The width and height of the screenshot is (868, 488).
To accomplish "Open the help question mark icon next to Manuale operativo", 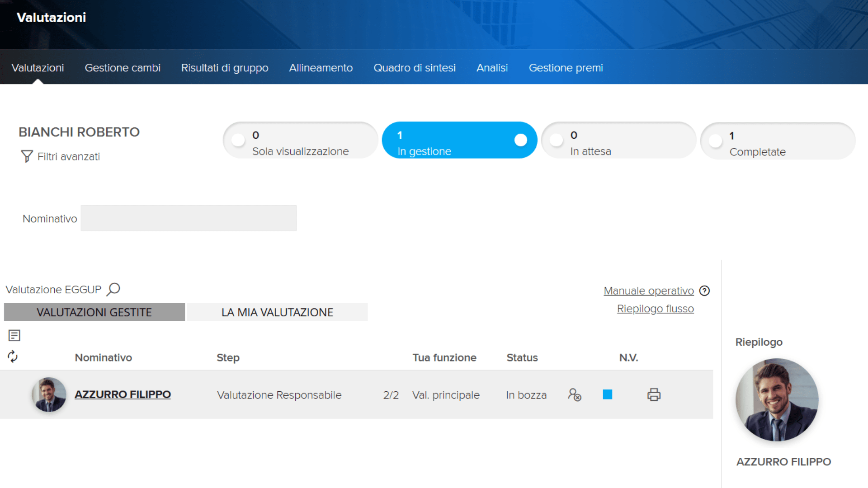I will coord(704,291).
